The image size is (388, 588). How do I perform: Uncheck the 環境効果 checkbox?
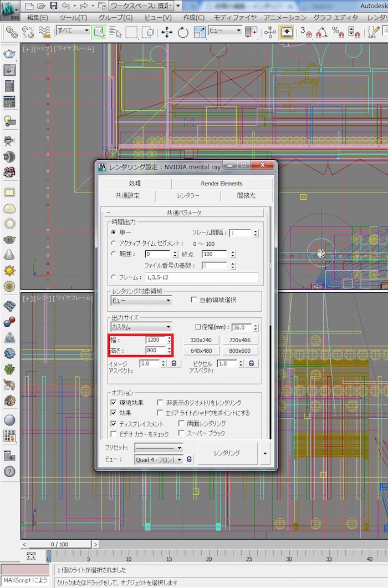pyautogui.click(x=114, y=403)
